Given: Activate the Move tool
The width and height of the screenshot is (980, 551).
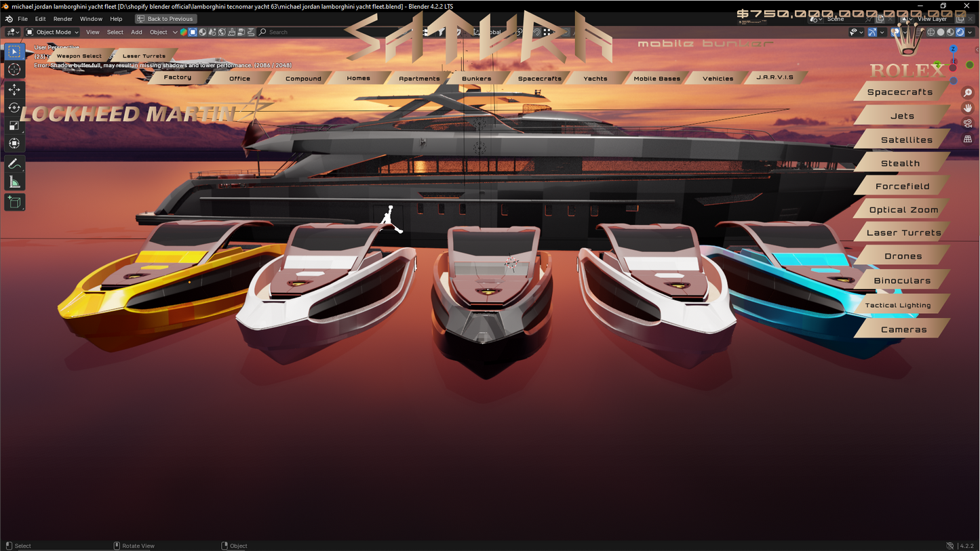Looking at the screenshot, I should pyautogui.click(x=14, y=89).
